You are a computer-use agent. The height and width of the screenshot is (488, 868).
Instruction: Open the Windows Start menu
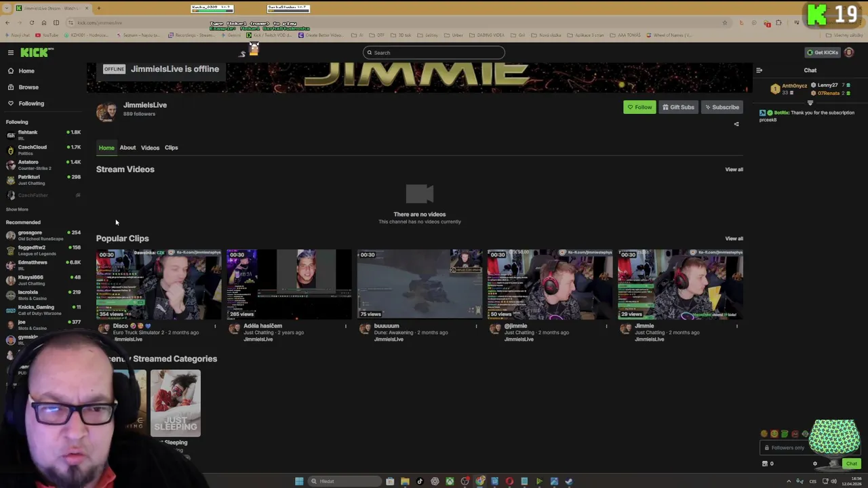[x=299, y=481]
